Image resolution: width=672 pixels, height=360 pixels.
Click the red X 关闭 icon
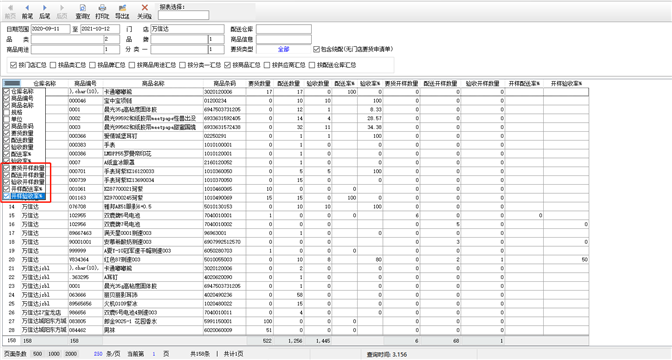click(x=144, y=8)
